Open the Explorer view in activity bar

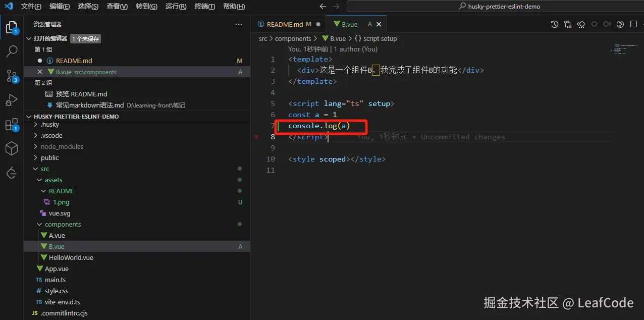click(x=11, y=27)
